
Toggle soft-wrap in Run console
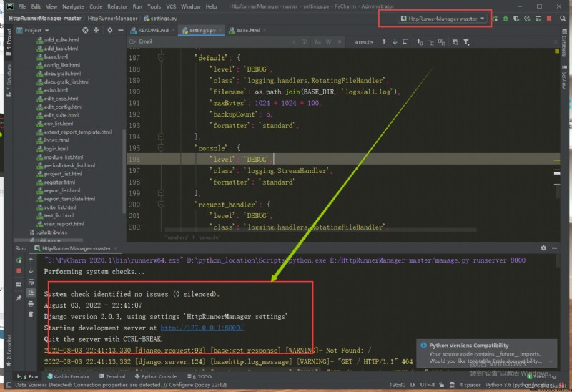tap(31, 282)
